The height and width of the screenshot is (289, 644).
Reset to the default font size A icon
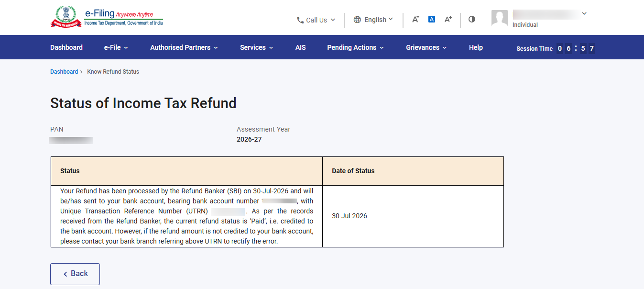(x=432, y=19)
